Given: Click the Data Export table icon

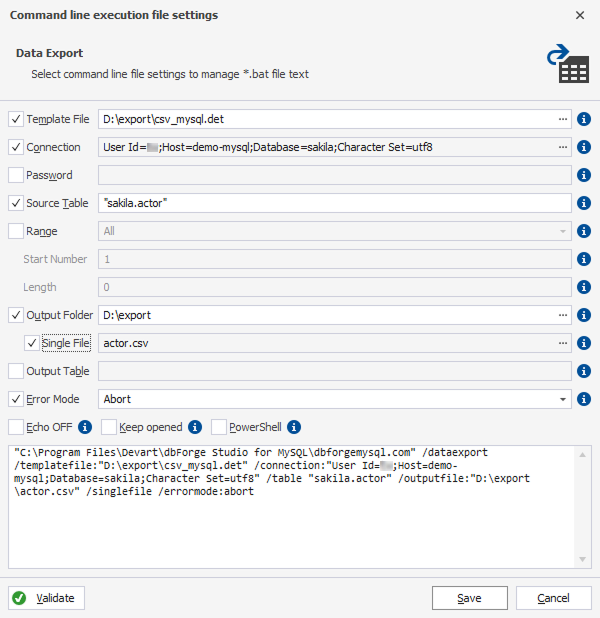Looking at the screenshot, I should (568, 63).
